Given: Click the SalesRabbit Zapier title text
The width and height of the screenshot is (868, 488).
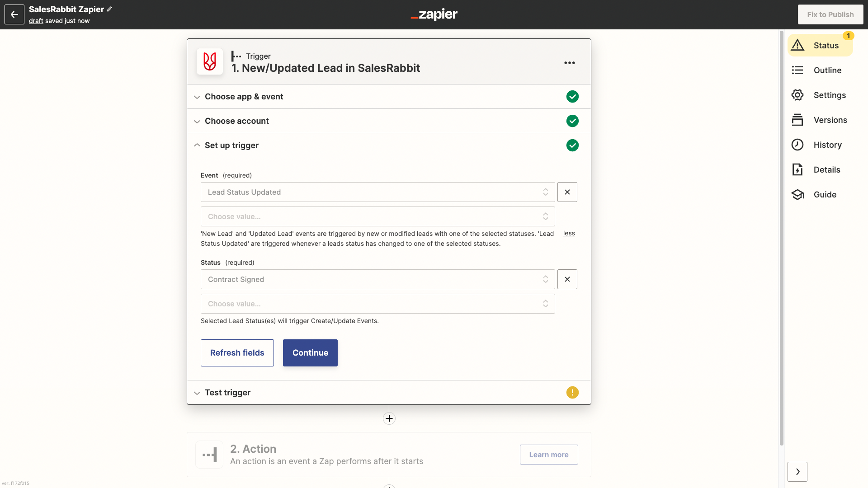Looking at the screenshot, I should pos(66,9).
